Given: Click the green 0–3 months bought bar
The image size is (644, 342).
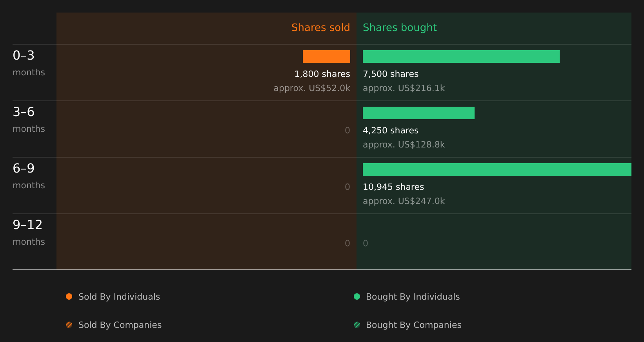Looking at the screenshot, I should [461, 56].
